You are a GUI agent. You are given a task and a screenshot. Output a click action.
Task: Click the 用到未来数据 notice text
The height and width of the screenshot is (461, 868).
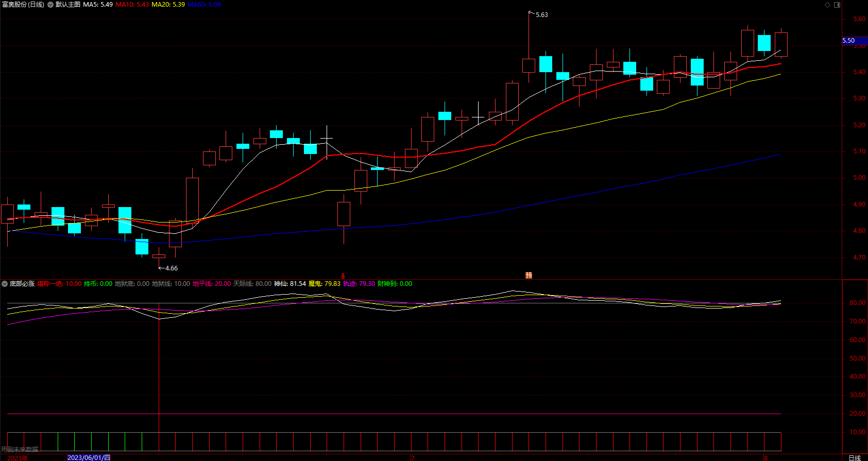pyautogui.click(x=20, y=450)
